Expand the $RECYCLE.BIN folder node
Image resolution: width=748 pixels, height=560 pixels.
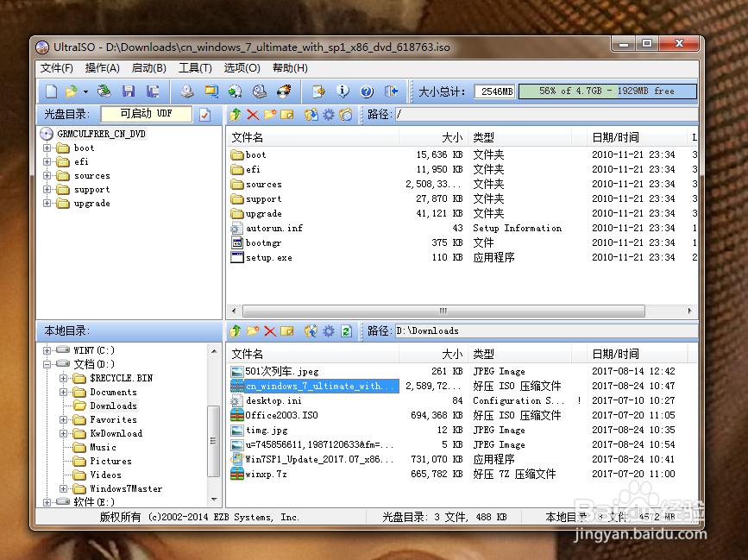[63, 378]
